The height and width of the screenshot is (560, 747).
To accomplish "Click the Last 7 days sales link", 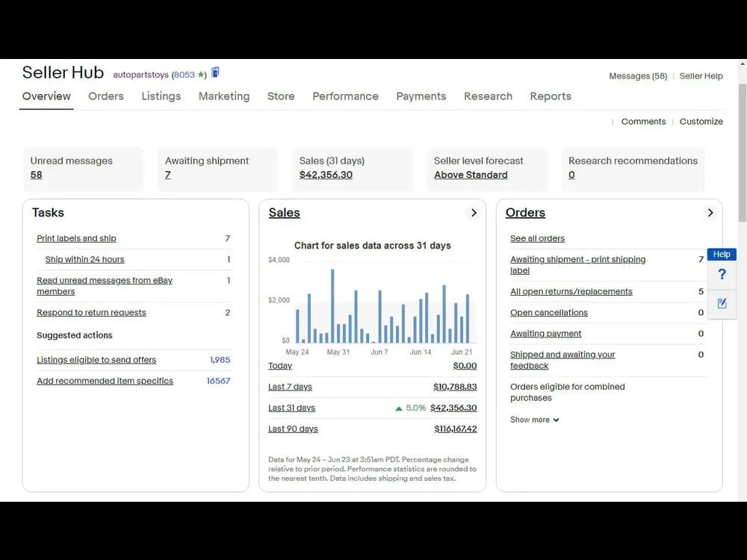I will [288, 387].
